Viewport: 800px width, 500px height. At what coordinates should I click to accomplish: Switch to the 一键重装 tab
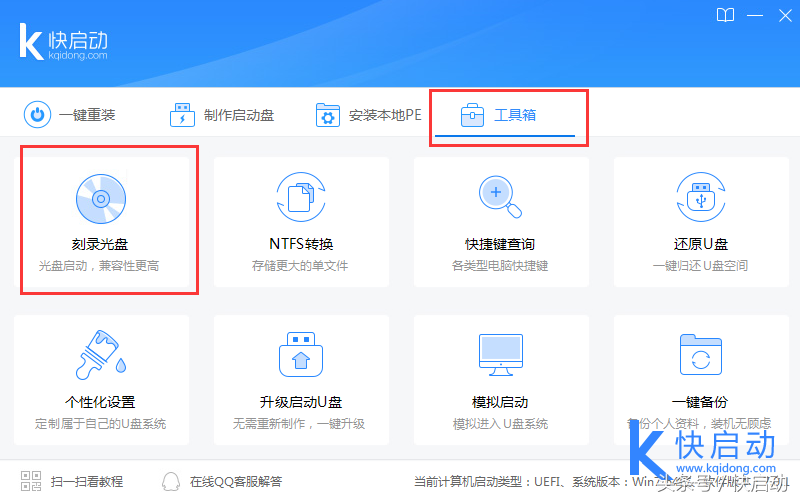pyautogui.click(x=87, y=115)
